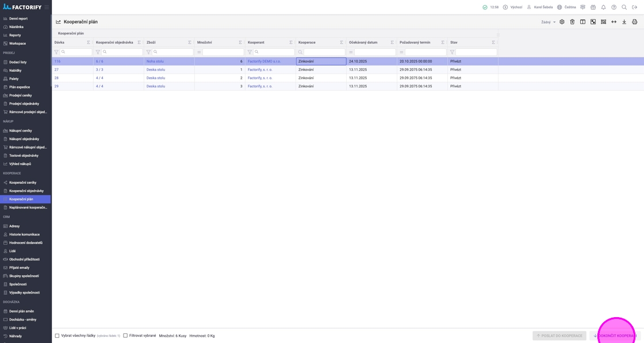Open equals operator for Požadovaný termín filter
This screenshot has height=343, width=644.
click(x=401, y=52)
